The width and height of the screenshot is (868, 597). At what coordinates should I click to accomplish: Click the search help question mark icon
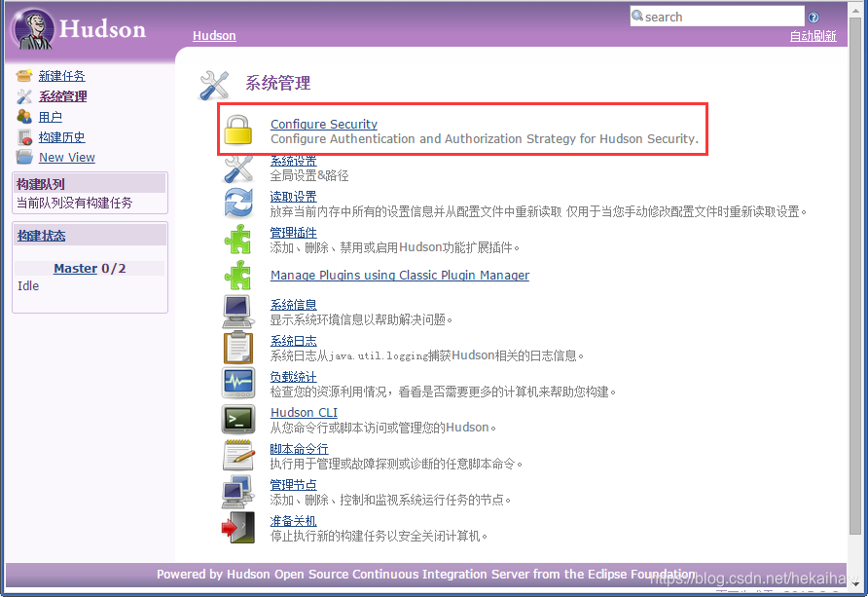[813, 18]
